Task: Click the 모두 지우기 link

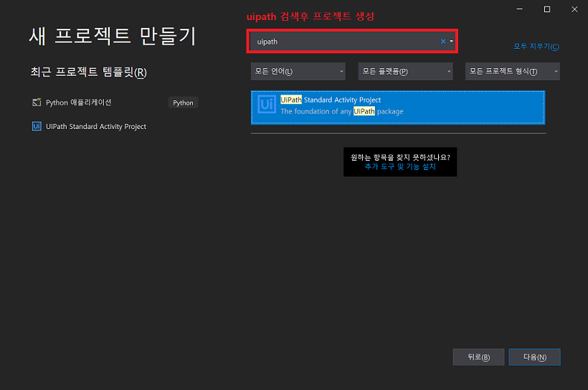Action: 536,47
